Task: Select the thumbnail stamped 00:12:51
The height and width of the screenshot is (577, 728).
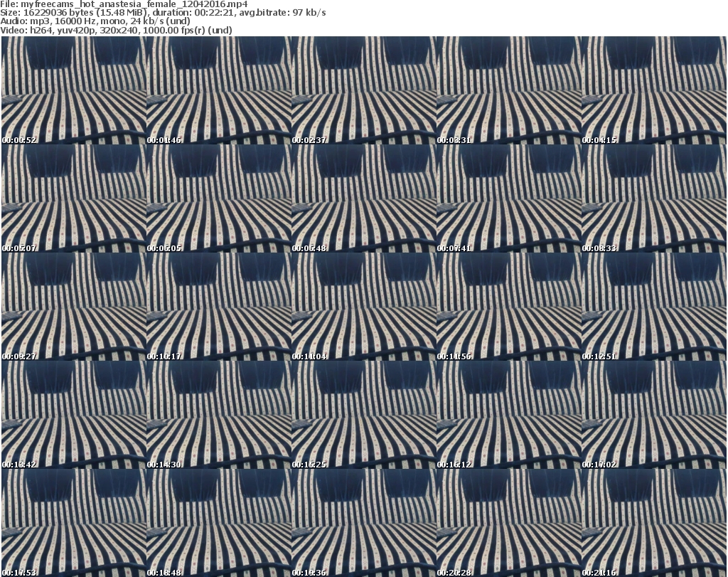Action: coord(654,307)
